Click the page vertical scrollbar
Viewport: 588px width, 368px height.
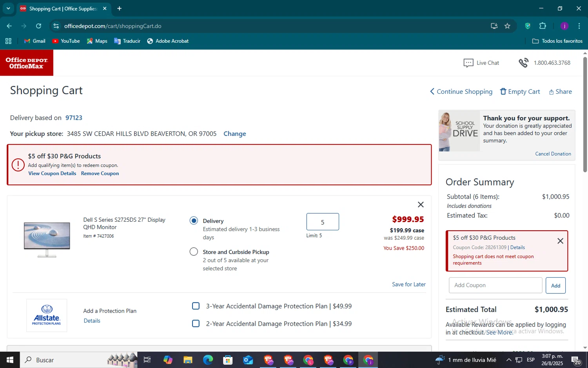585,115
